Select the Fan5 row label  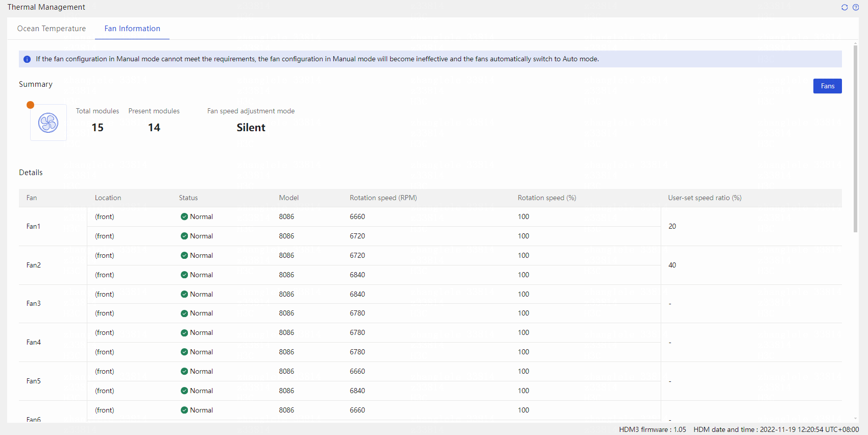pyautogui.click(x=33, y=381)
